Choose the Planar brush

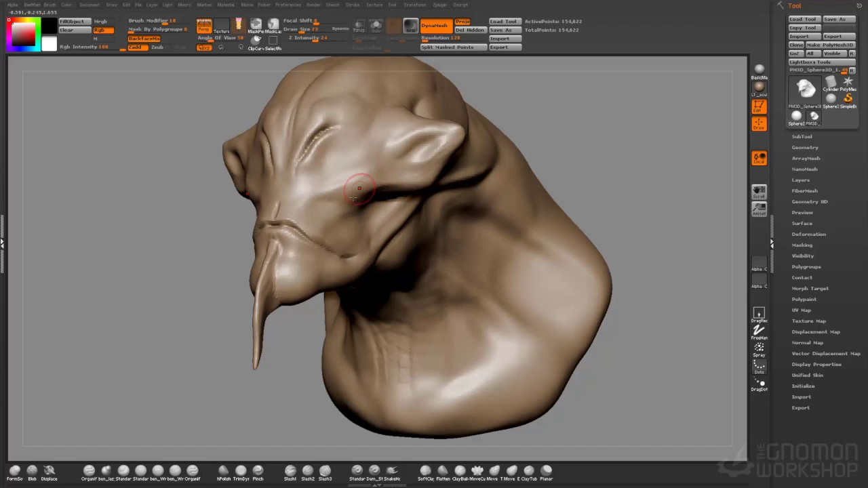(x=546, y=472)
